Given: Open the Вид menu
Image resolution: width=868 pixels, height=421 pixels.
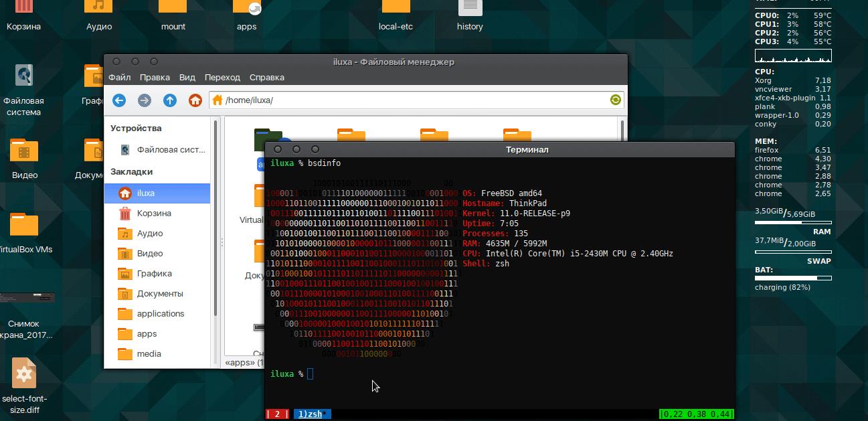Looking at the screenshot, I should pyautogui.click(x=187, y=77).
